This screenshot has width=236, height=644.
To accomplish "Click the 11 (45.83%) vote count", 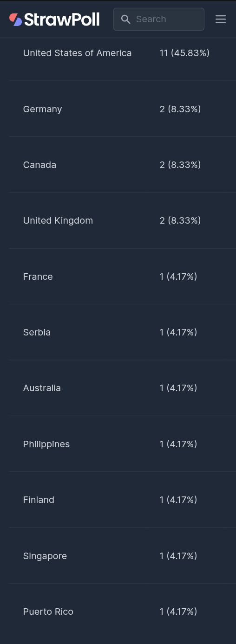I will (x=184, y=53).
